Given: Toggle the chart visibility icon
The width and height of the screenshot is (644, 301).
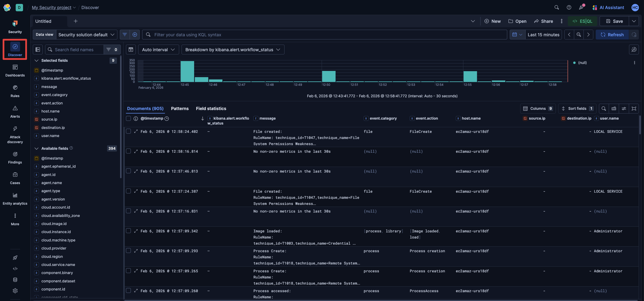Looking at the screenshot, I should click(131, 50).
